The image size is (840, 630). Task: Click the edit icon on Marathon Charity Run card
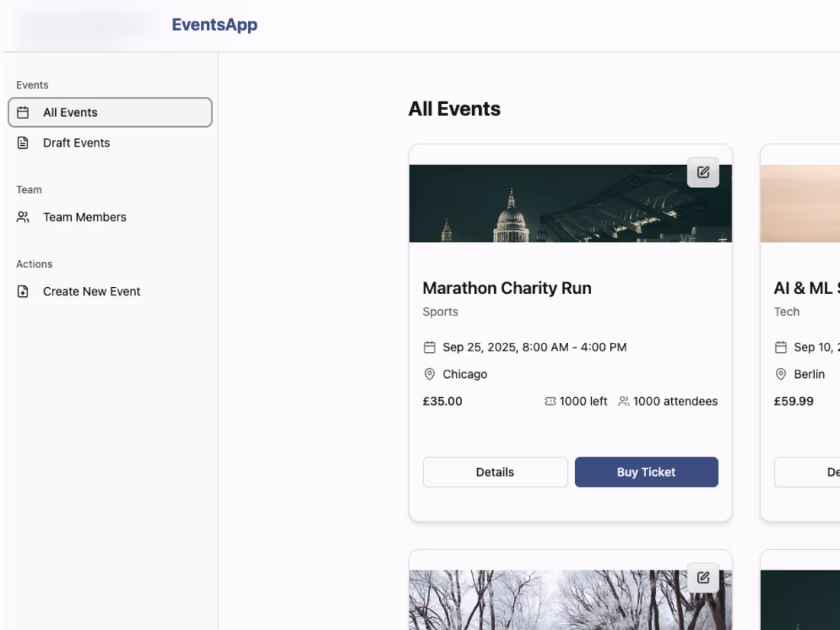(x=703, y=173)
